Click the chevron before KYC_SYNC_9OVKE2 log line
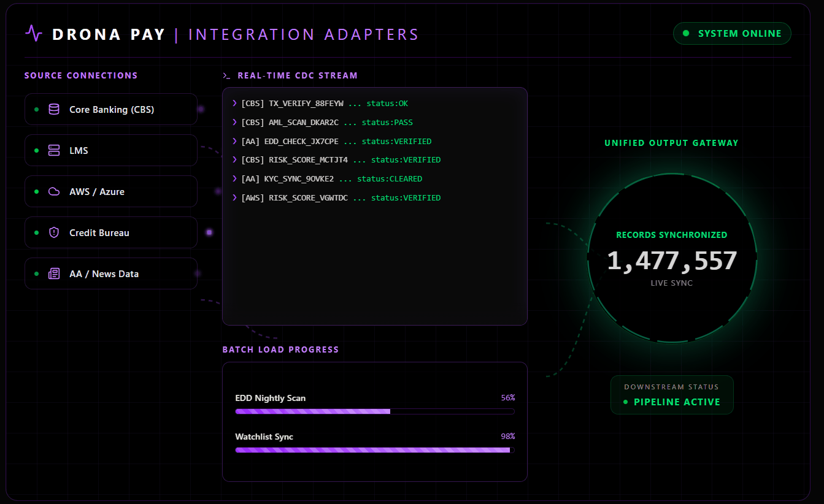 [235, 178]
